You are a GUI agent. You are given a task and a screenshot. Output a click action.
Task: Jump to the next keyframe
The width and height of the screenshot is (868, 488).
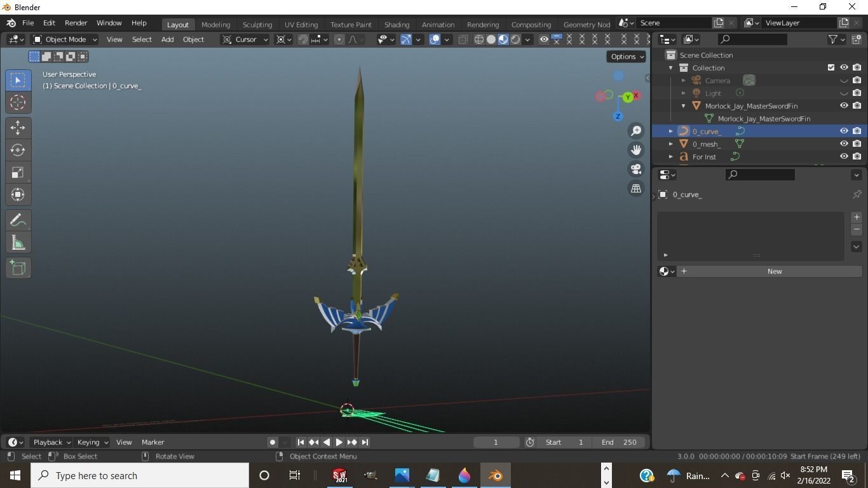point(352,442)
